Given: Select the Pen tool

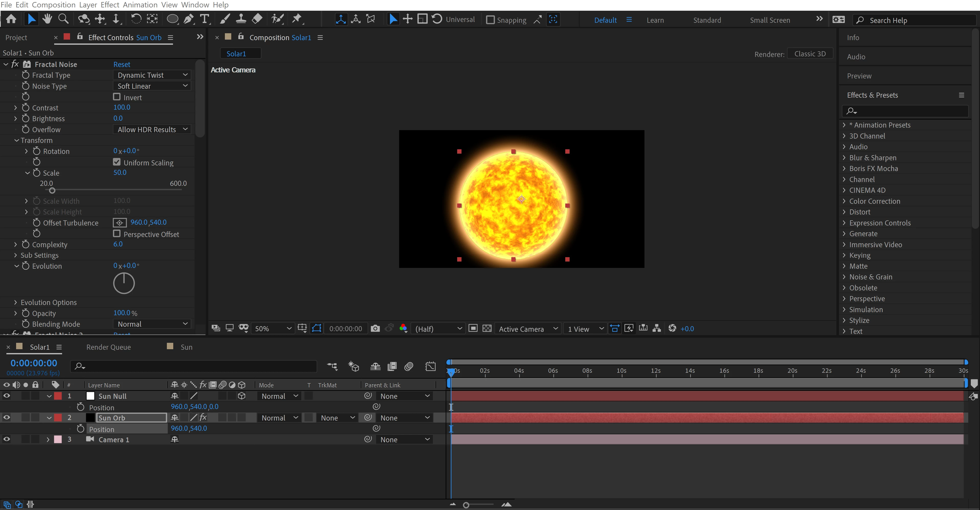Looking at the screenshot, I should 189,19.
